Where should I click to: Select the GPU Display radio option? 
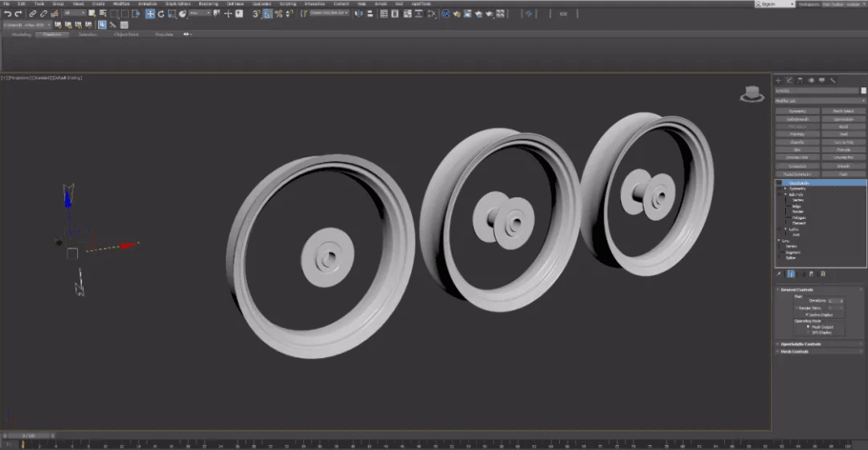[808, 332]
